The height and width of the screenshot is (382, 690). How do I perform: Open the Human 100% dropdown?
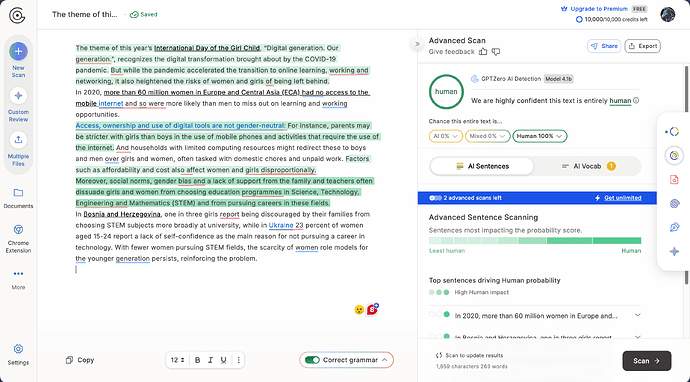click(540, 136)
